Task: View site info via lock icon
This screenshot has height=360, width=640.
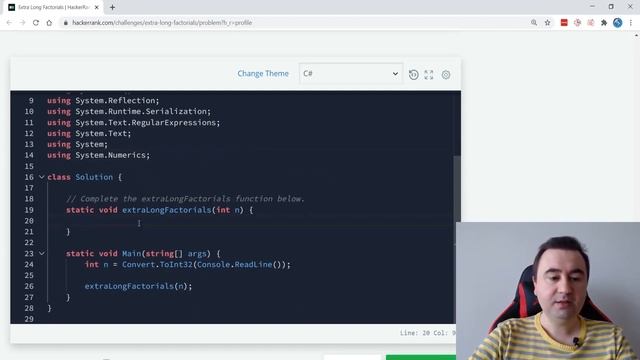Action: [x=66, y=23]
